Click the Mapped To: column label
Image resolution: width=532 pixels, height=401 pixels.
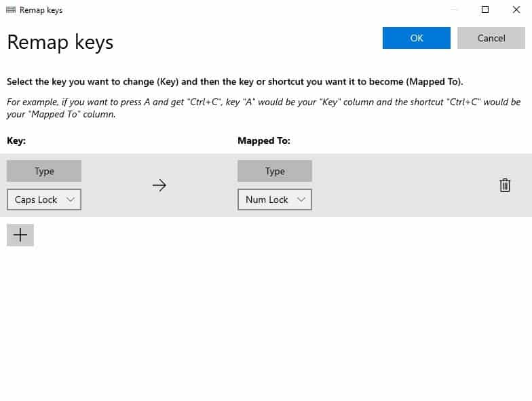click(x=263, y=140)
